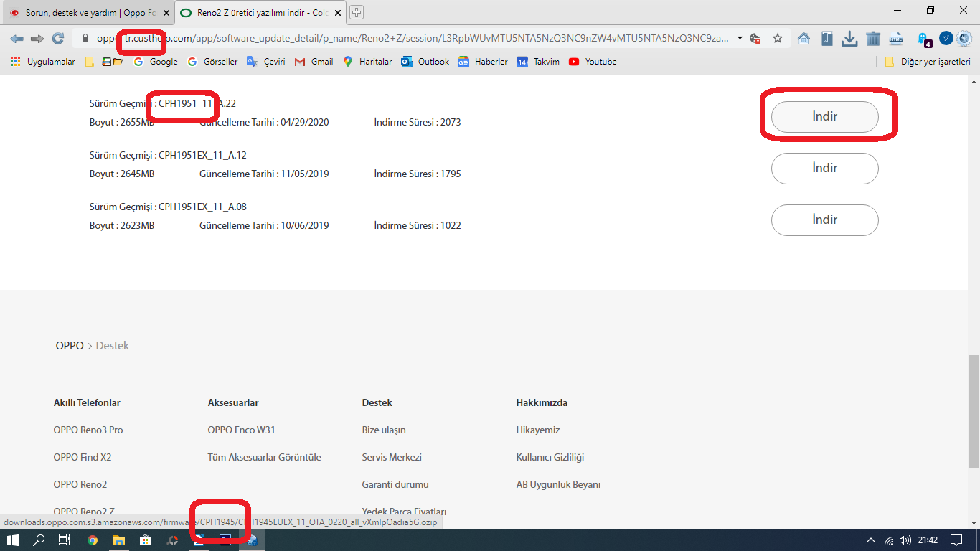
Task: Click İndir for CPH1951EX_11_A.12
Action: pyautogui.click(x=824, y=168)
